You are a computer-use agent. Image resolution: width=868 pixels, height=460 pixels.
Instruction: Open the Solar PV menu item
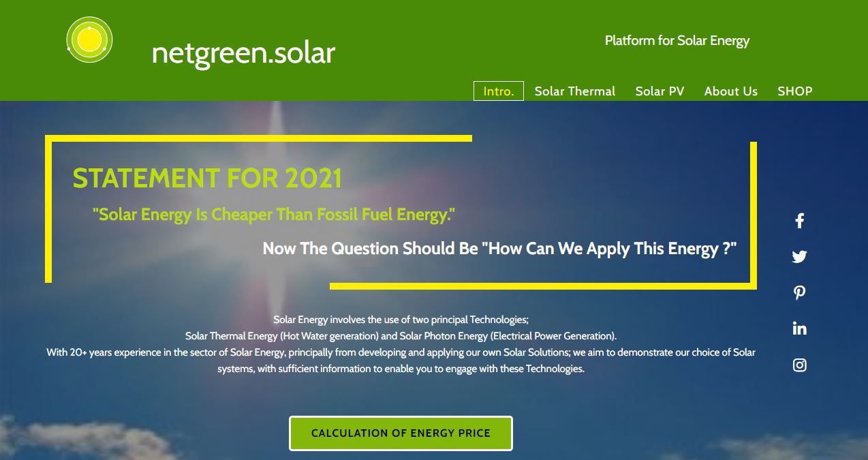click(x=660, y=91)
